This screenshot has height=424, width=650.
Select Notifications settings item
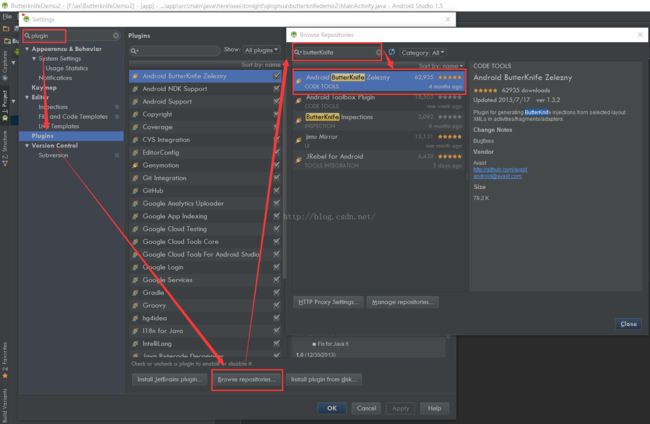point(55,78)
